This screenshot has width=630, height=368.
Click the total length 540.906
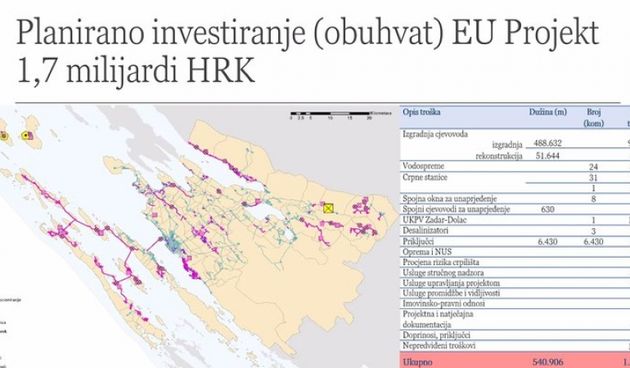click(x=548, y=362)
